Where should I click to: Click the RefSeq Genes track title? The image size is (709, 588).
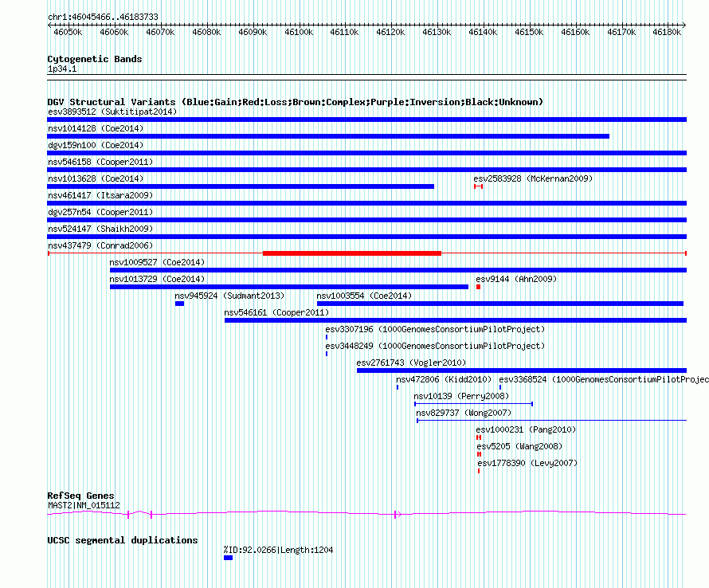(x=81, y=496)
